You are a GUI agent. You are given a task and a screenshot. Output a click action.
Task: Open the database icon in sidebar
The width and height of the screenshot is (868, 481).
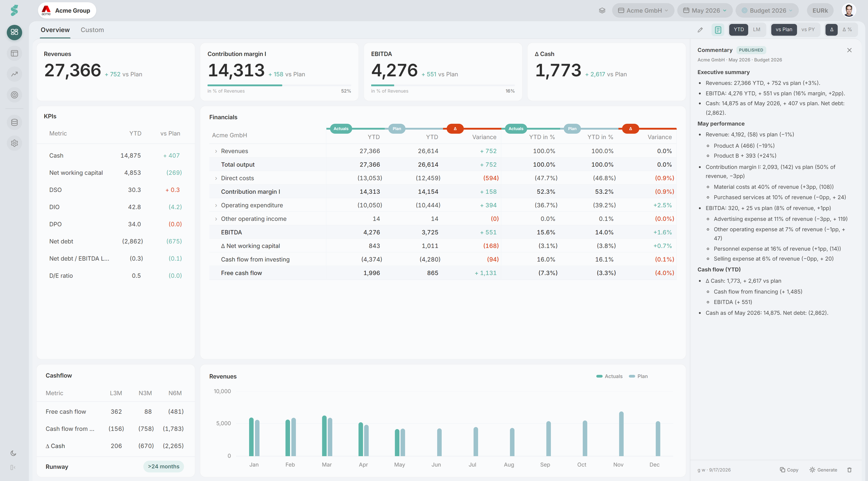click(x=14, y=122)
